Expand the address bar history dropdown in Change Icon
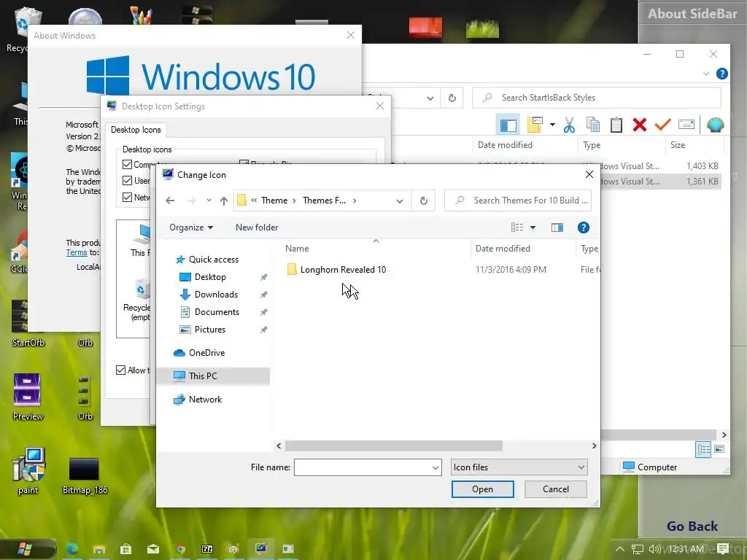The width and height of the screenshot is (747, 560). click(400, 201)
